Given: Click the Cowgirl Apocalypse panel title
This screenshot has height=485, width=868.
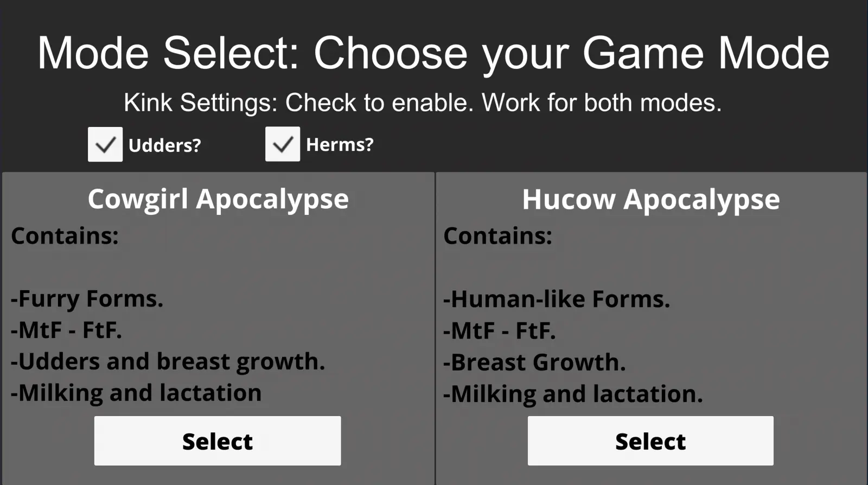Looking at the screenshot, I should 218,199.
